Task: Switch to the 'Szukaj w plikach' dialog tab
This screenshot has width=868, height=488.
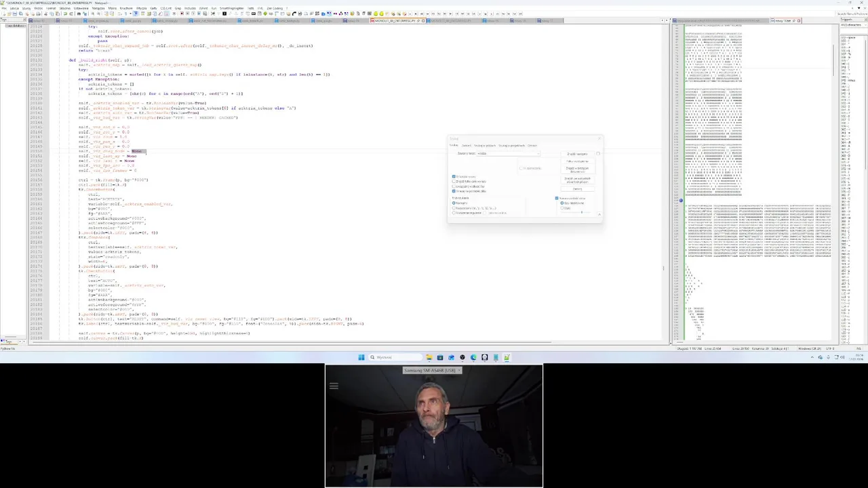Action: 485,145
